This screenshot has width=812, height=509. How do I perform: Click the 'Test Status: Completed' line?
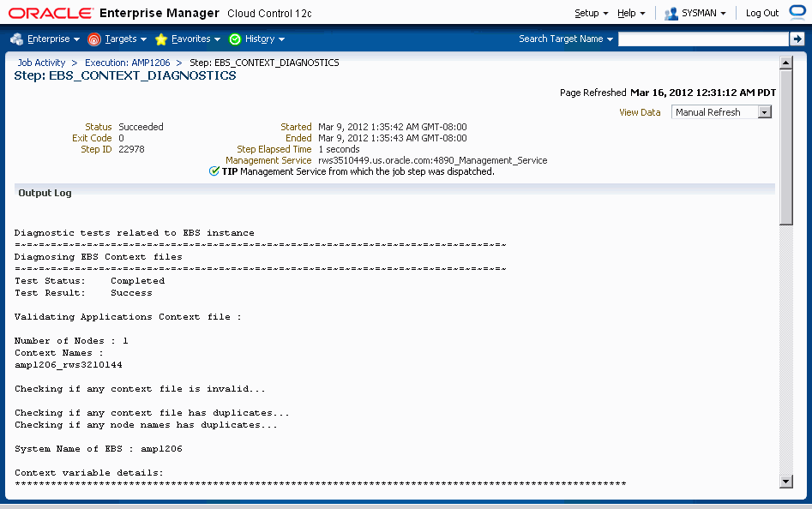[89, 281]
